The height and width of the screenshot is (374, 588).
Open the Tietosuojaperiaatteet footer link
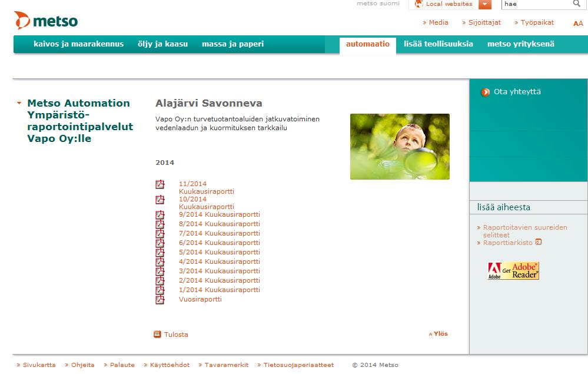(x=298, y=365)
